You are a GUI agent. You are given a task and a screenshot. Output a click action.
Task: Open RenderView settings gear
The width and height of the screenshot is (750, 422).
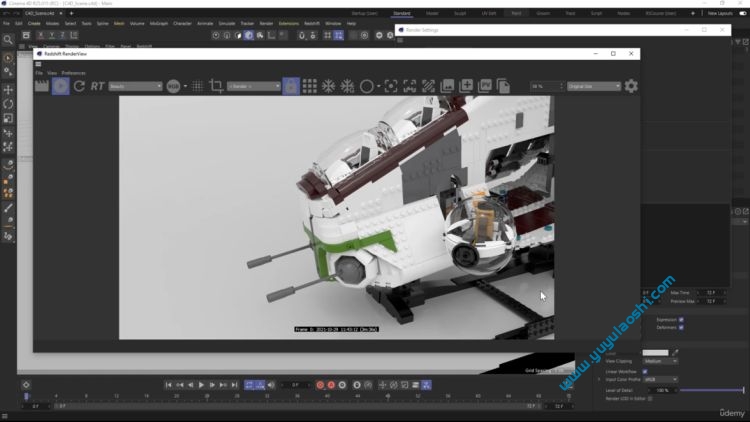(631, 86)
